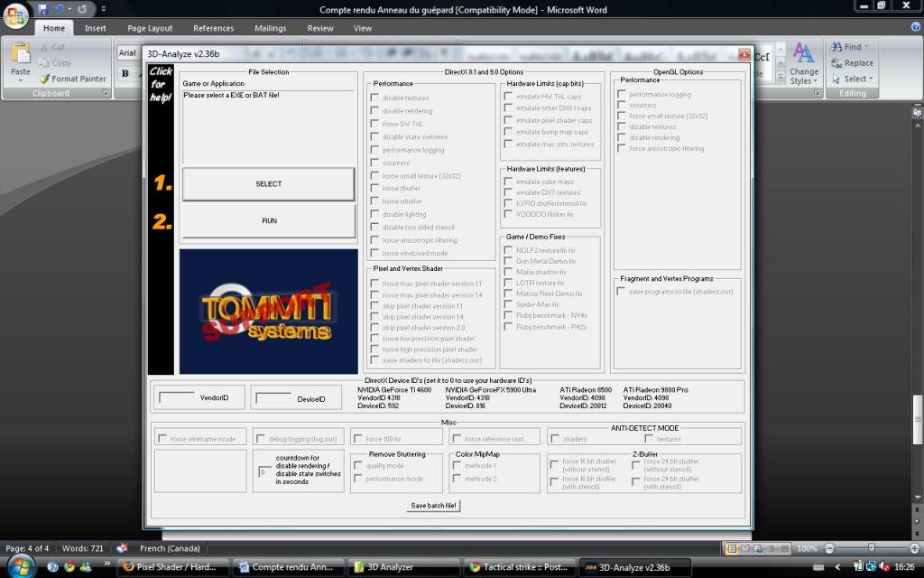Open the Arial font name dropdown
924x578 pixels.
[x=128, y=53]
